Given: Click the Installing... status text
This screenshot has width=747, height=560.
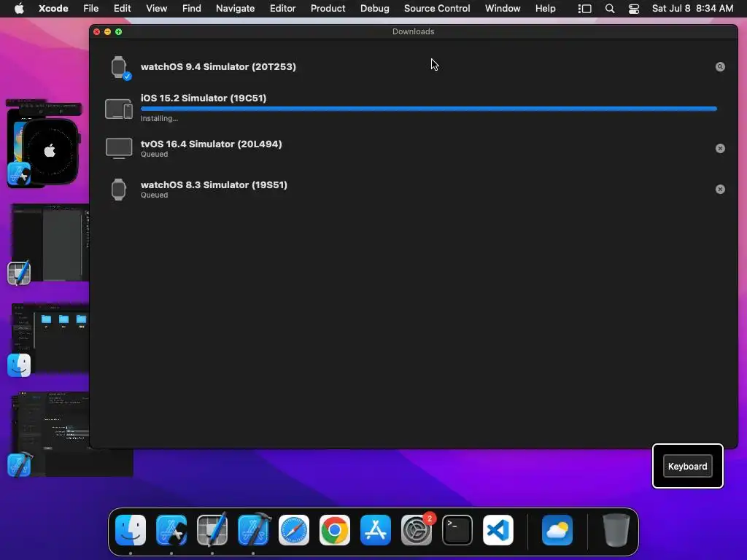Looking at the screenshot, I should (x=159, y=119).
